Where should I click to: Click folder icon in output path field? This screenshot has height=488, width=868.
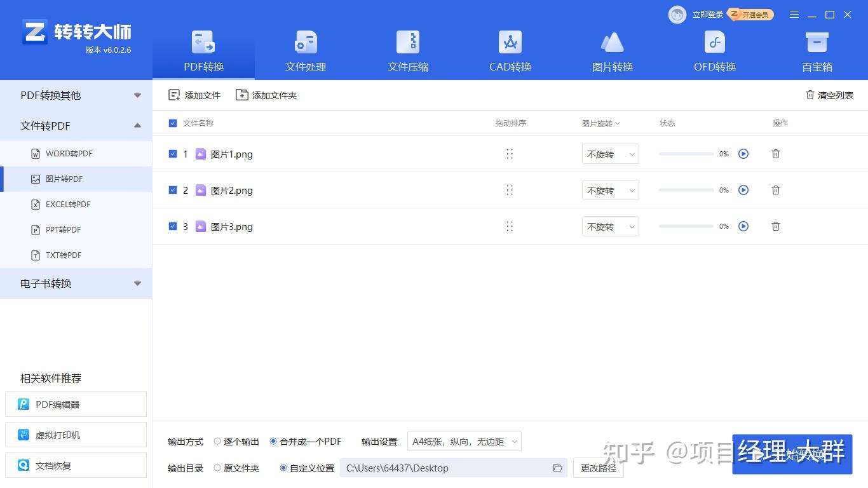click(557, 468)
